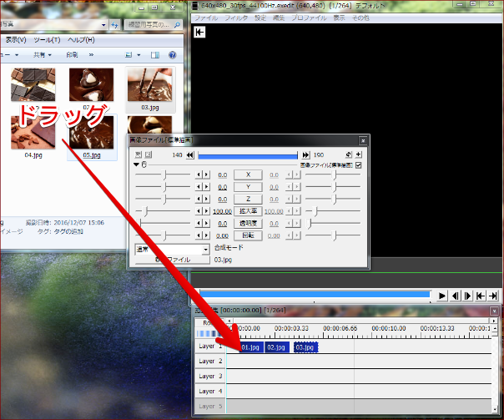Click the 拡大率 parameter button

pos(249,212)
